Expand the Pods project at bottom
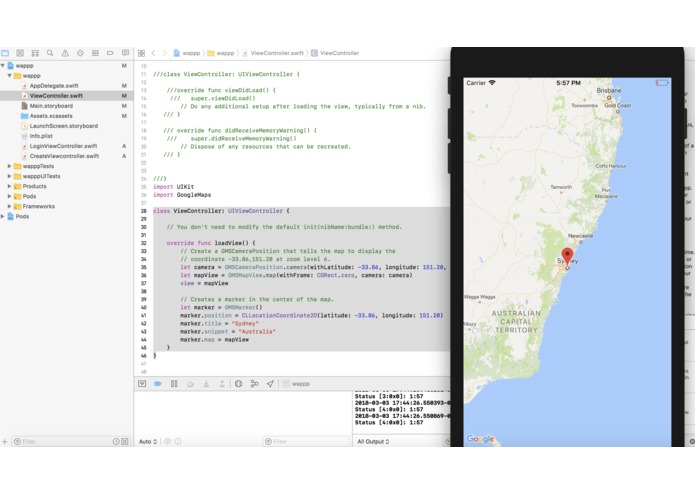Image resolution: width=695 pixels, height=494 pixels. [3, 217]
